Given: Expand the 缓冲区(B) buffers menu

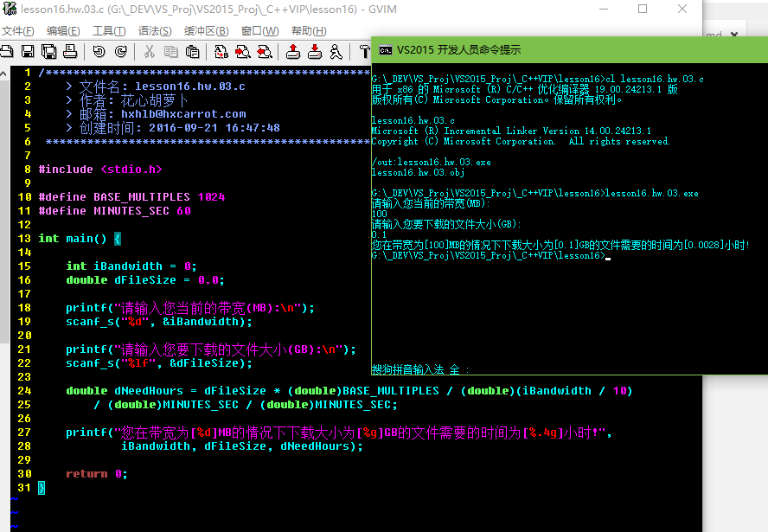Looking at the screenshot, I should coord(206,31).
